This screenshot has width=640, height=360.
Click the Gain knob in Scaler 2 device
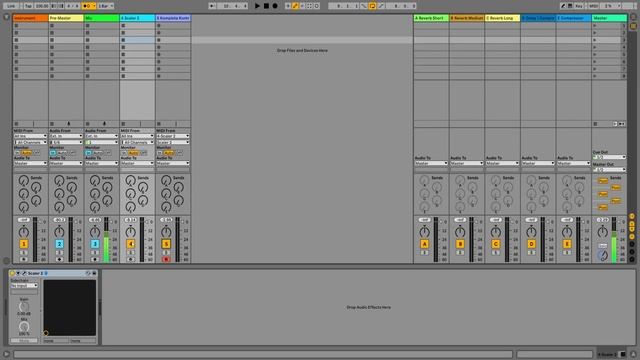tap(24, 307)
